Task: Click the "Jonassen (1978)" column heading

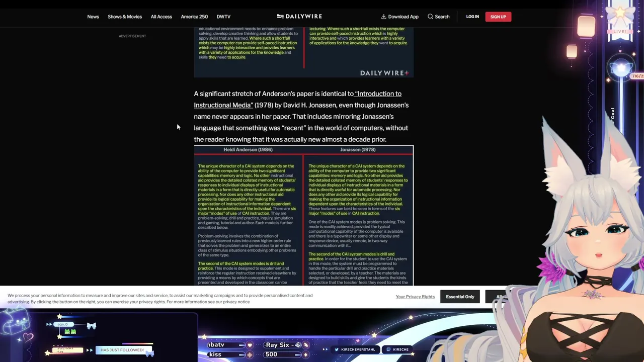Action: click(358, 149)
